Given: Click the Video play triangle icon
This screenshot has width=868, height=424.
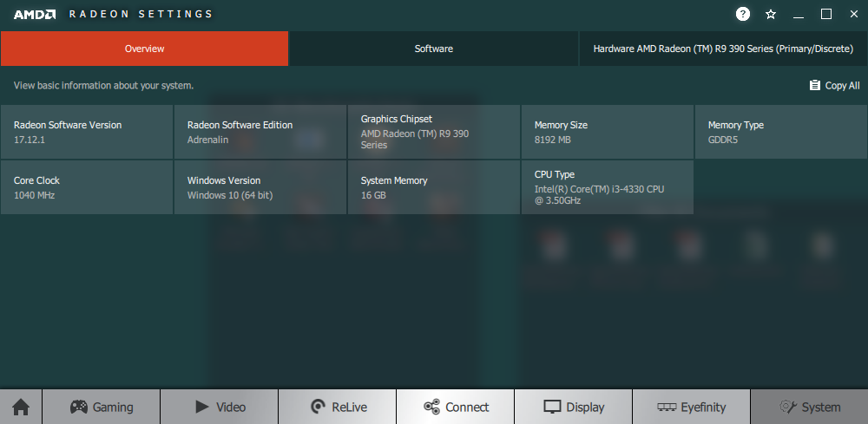Looking at the screenshot, I should pos(202,407).
